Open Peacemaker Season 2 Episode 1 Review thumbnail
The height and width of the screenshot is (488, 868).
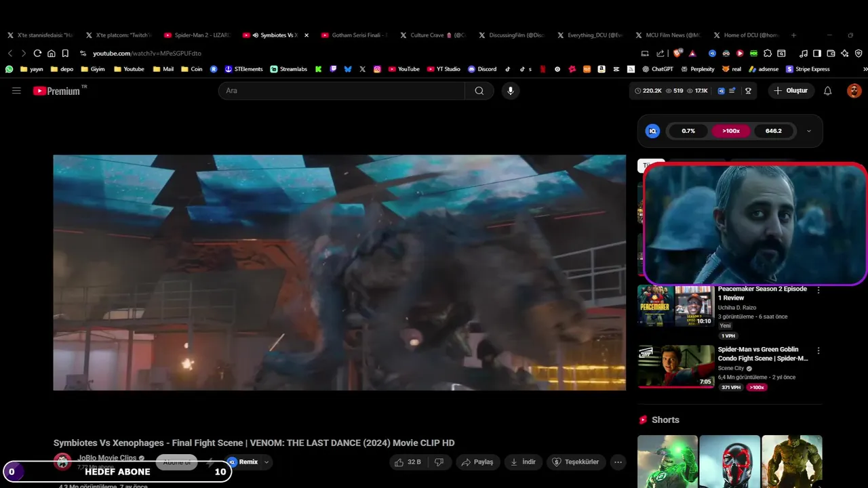pos(675,306)
